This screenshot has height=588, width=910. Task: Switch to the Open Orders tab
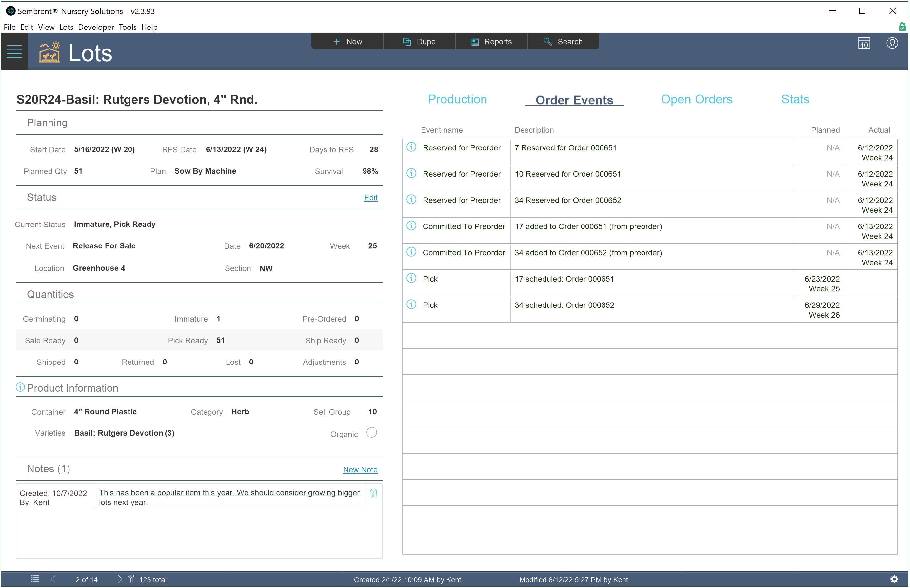click(697, 99)
